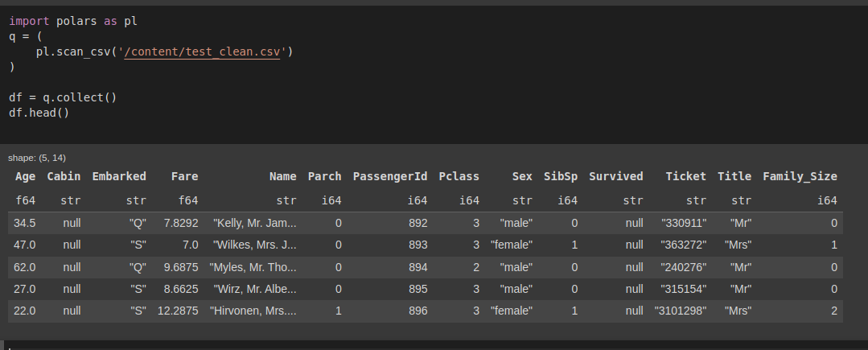Click the "Hirvonen, Mrs...." name cell
This screenshot has width=868, height=350.
(253, 311)
